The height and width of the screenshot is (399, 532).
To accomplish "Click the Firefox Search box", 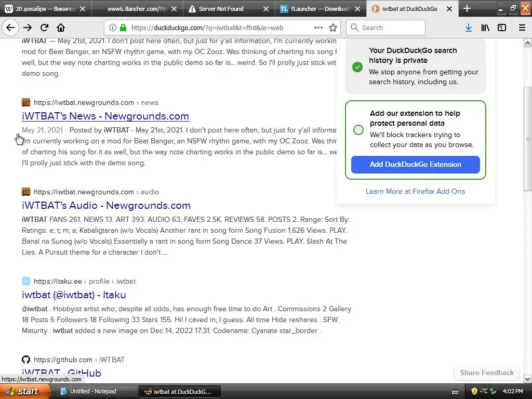I will pyautogui.click(x=385, y=28).
